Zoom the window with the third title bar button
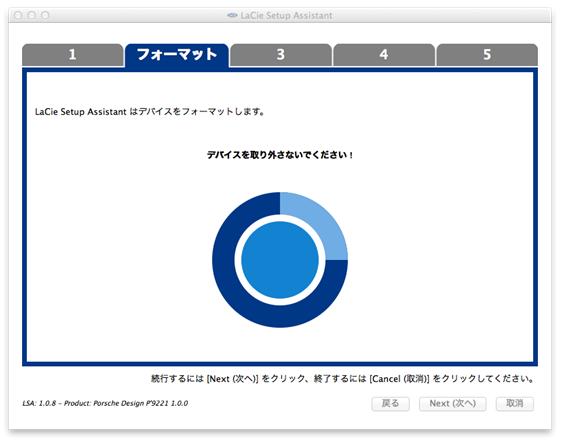The height and width of the screenshot is (444, 564). 45,15
